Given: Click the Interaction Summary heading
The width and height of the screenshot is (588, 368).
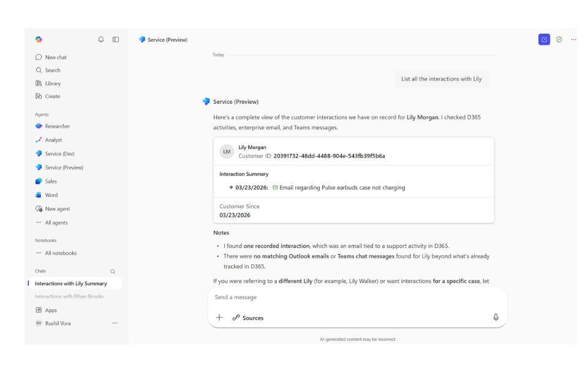Looking at the screenshot, I should [x=244, y=174].
